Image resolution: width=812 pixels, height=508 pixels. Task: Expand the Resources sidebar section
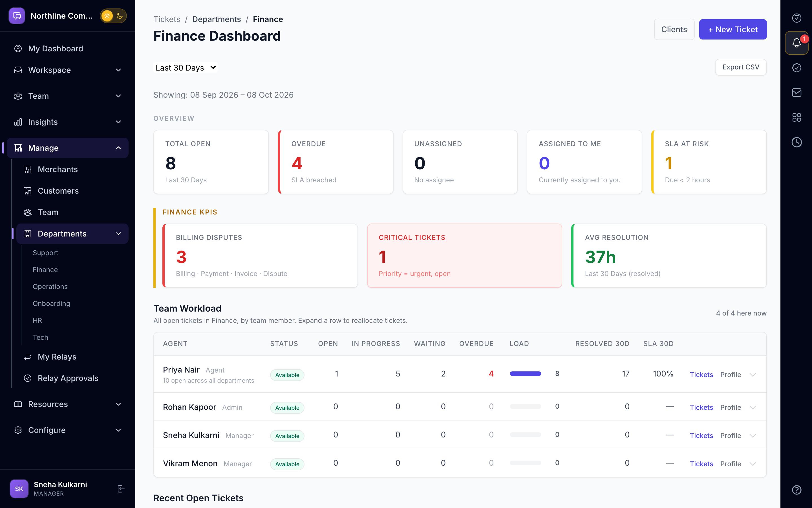click(x=67, y=404)
